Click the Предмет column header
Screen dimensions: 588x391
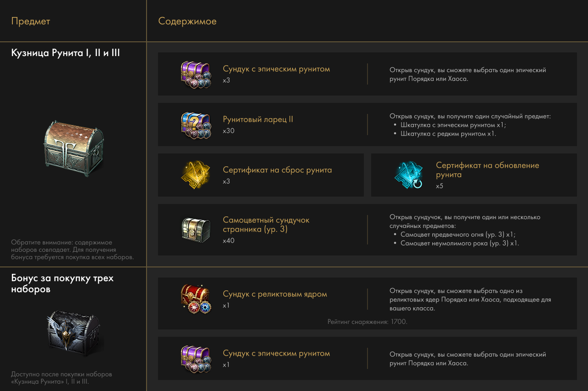pyautogui.click(x=31, y=21)
